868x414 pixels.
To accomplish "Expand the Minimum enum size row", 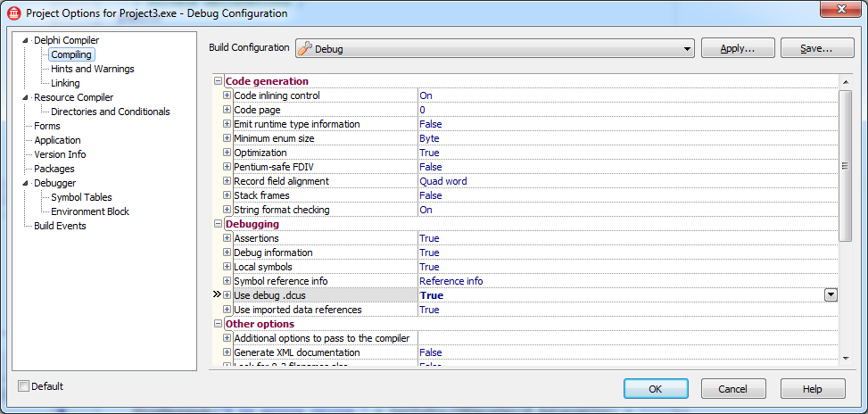I will 227,138.
